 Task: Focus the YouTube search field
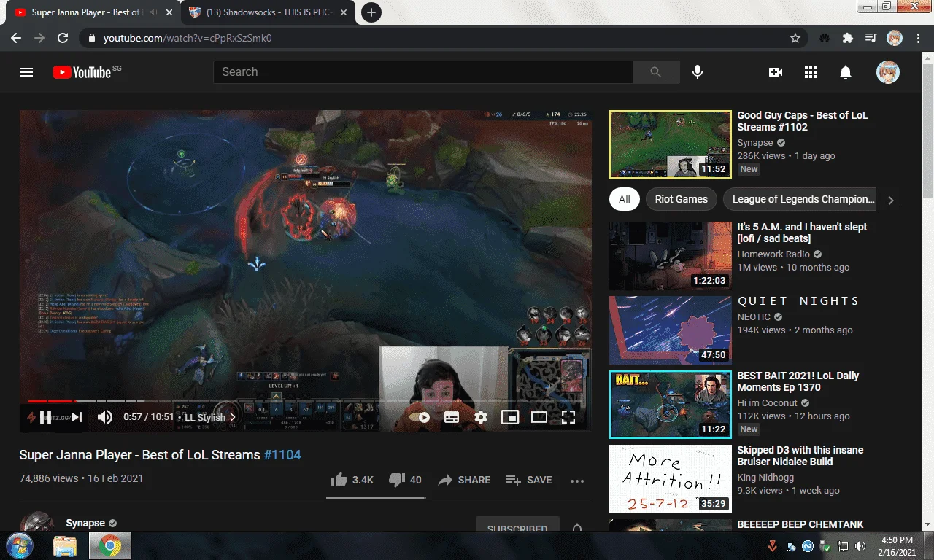click(423, 72)
